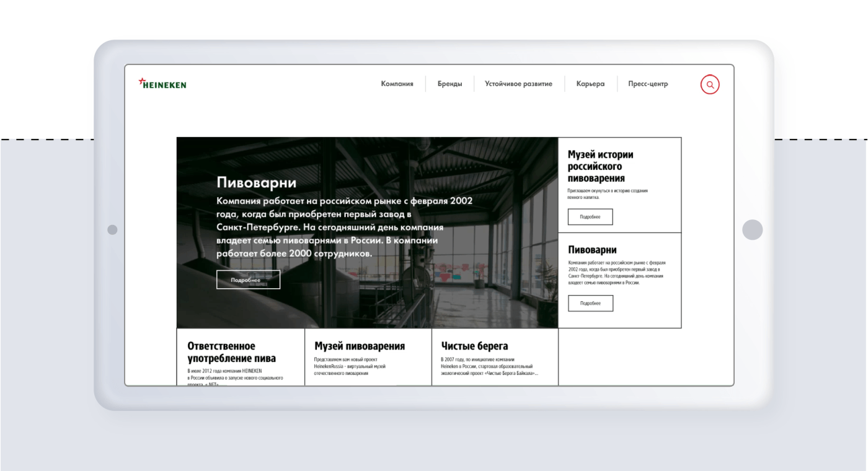868x471 pixels.
Task: Open the Компания menu item
Action: [x=397, y=84]
